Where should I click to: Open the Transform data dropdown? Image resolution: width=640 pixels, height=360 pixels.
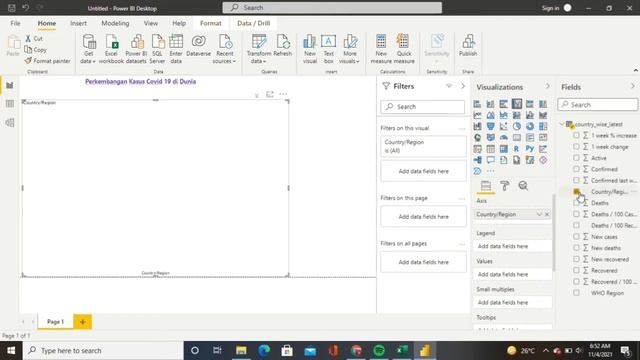click(x=259, y=49)
